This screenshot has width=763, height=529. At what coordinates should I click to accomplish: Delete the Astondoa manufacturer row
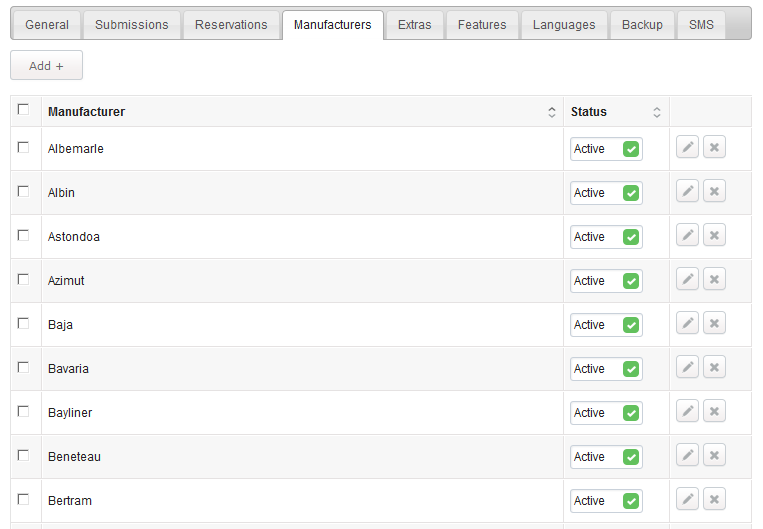[714, 236]
